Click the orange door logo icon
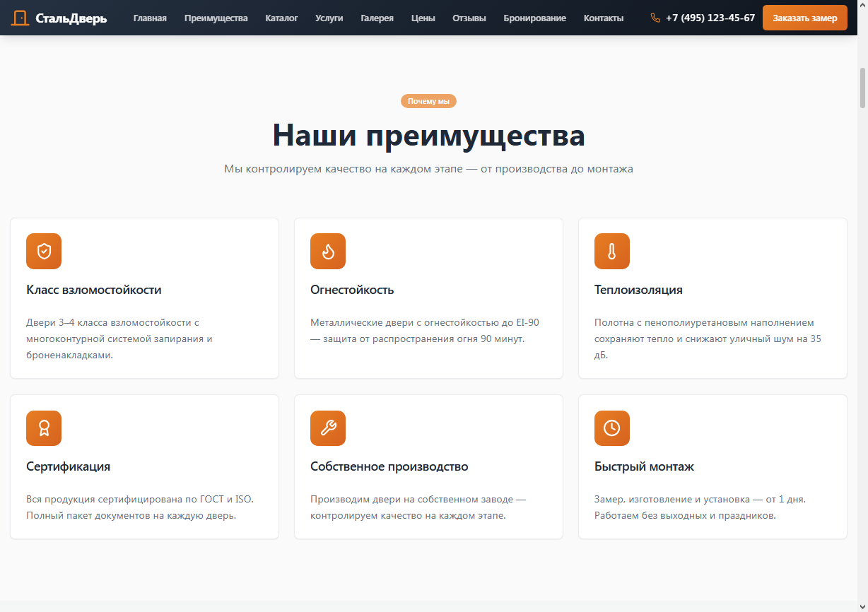 20,18
